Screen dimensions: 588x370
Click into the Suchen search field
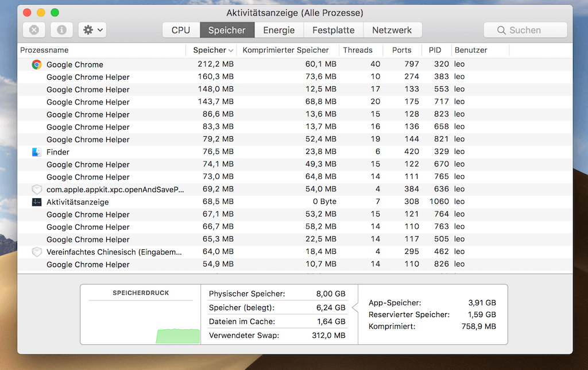525,30
